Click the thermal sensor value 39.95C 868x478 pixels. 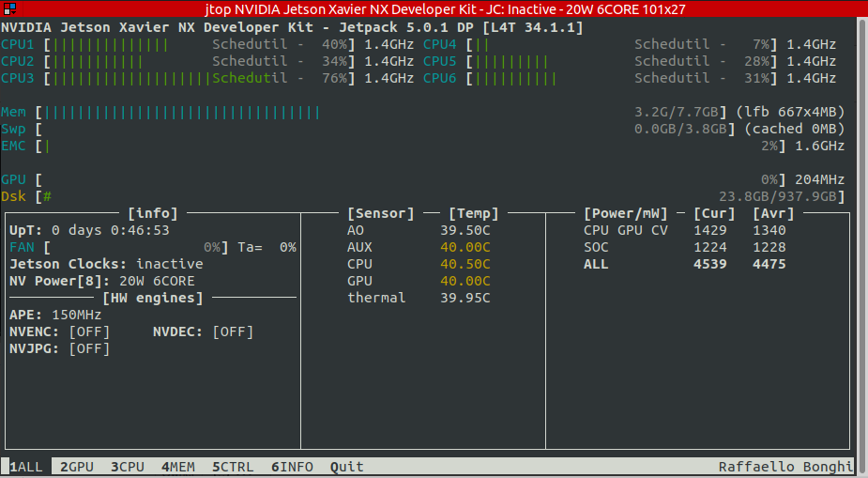465,298
